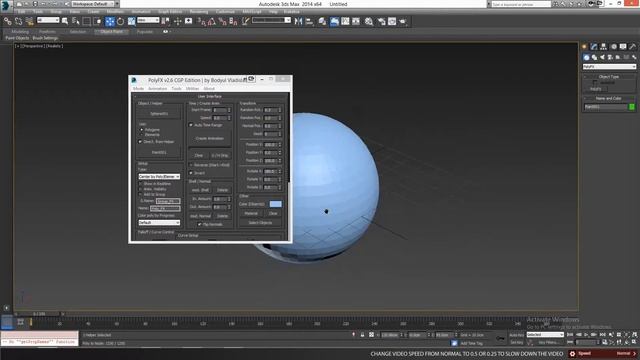Open the Color poly by Progress dropdown

point(159,222)
